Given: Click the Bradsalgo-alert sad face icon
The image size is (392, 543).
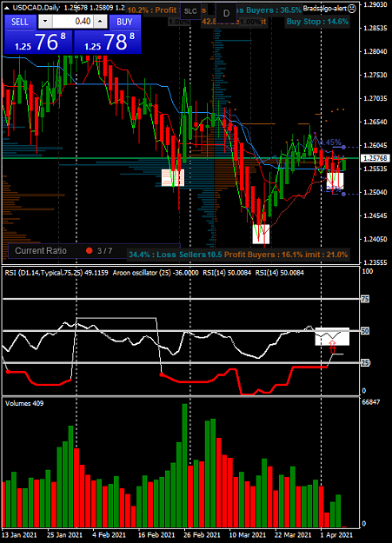Looking at the screenshot, I should click(352, 9).
